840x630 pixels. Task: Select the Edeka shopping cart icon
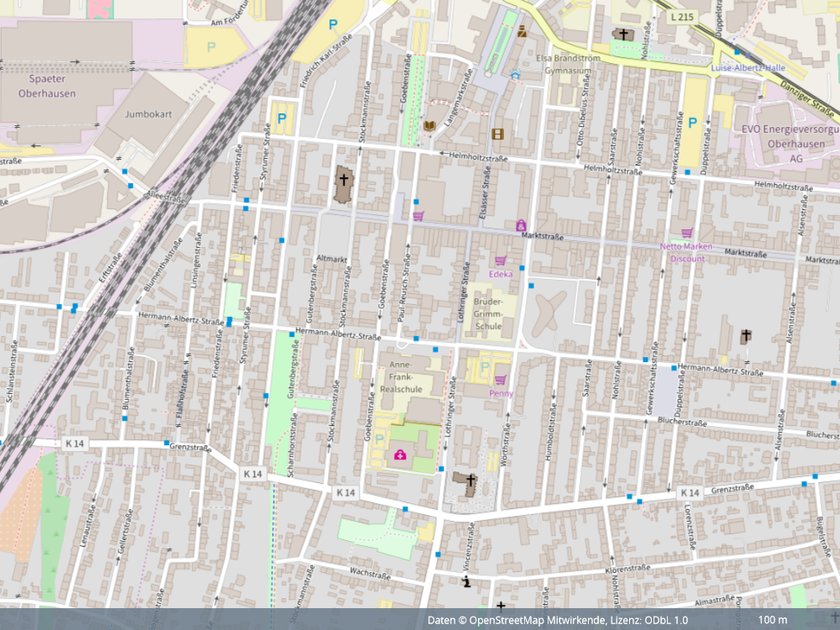pos(501,260)
